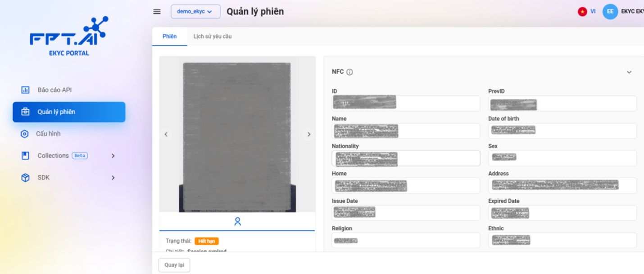Click the hamburger menu icon
The height and width of the screenshot is (274, 644).
tap(157, 12)
